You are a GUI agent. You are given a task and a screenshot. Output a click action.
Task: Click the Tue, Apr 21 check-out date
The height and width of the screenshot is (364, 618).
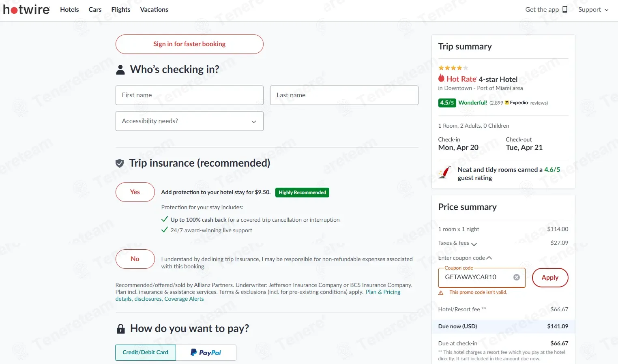tap(524, 148)
